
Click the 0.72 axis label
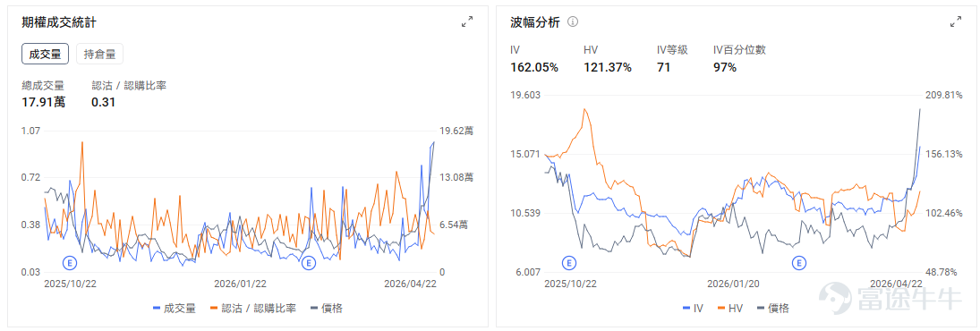(x=30, y=177)
